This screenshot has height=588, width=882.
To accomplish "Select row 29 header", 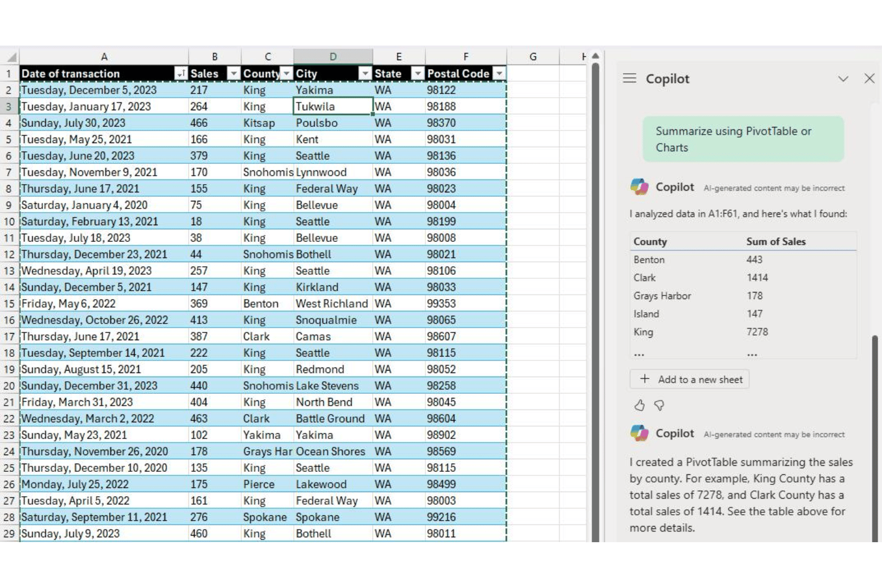I will 9,534.
